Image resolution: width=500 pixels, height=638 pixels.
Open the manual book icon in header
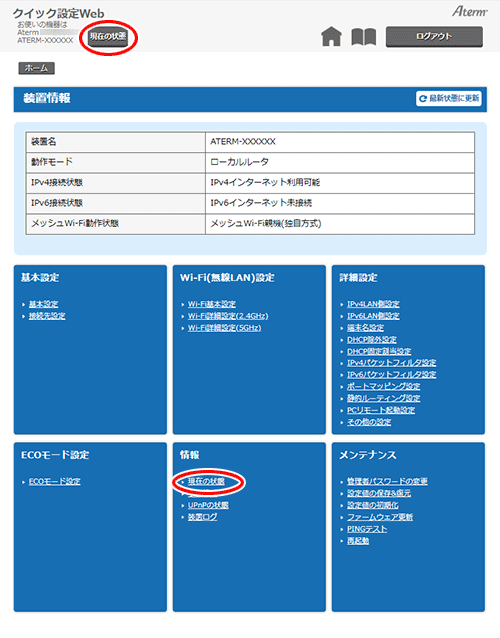(363, 37)
